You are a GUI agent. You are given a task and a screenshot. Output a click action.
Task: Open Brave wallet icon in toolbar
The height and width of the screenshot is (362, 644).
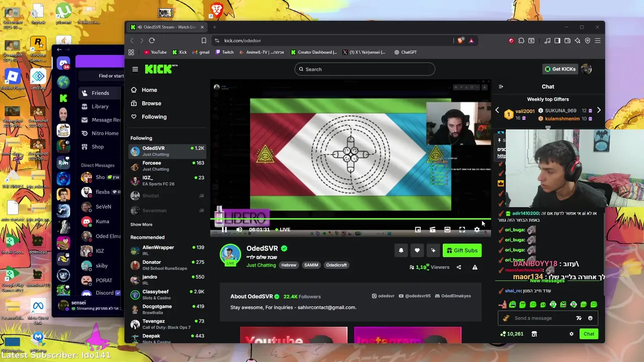tap(568, 41)
